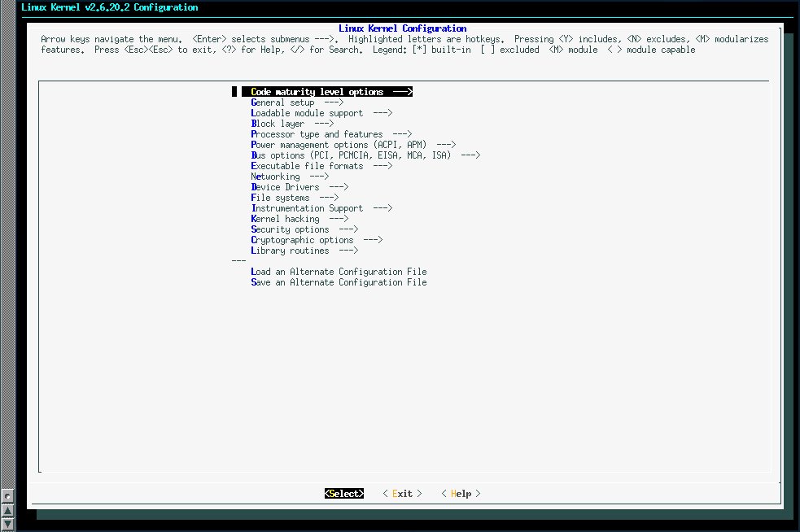Open Power management options (ACPI, APM)

tap(353, 145)
